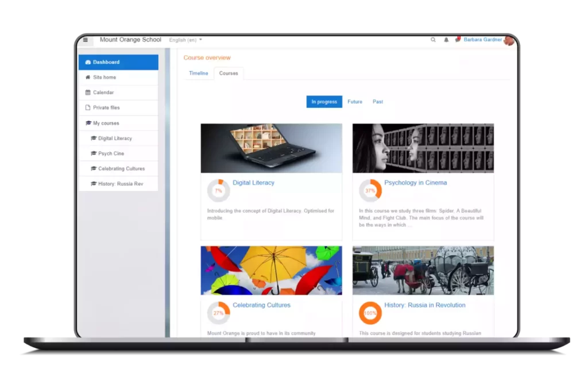Select the Courses tab
The height and width of the screenshot is (388, 588).
[x=229, y=74]
